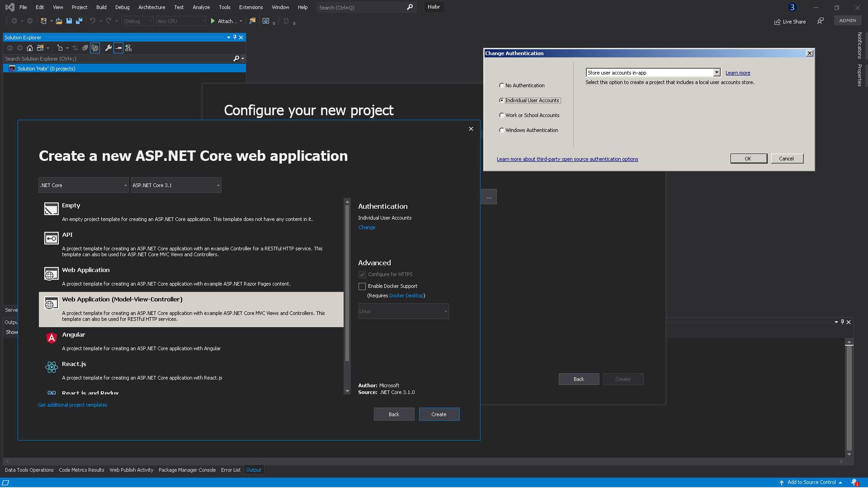The width and height of the screenshot is (868, 488).
Task: Select the No Authentication radio button
Action: (501, 85)
